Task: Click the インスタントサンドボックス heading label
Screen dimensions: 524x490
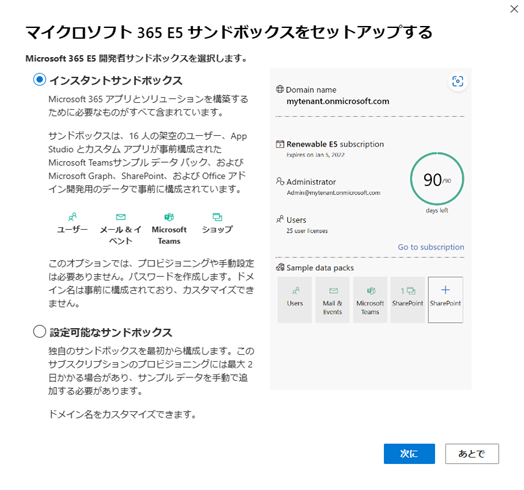Action: 116,81
